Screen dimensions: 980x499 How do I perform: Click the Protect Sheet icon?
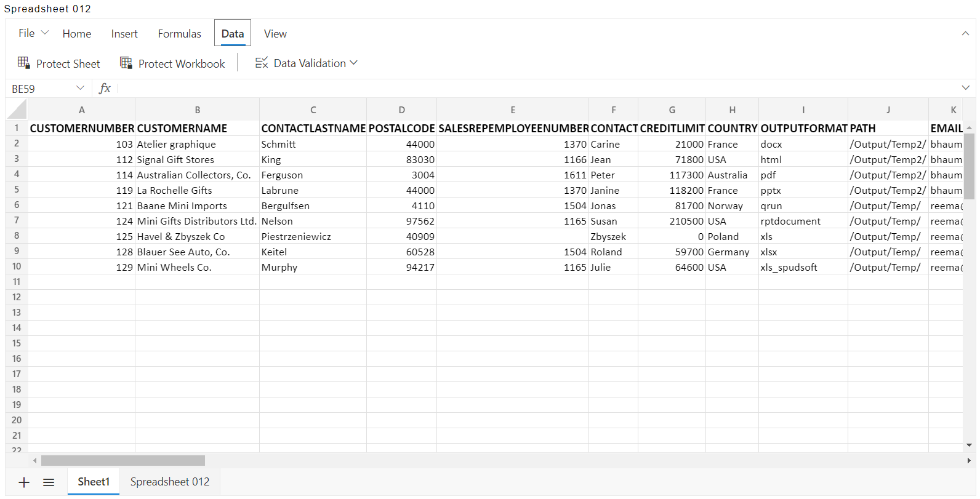coord(24,63)
